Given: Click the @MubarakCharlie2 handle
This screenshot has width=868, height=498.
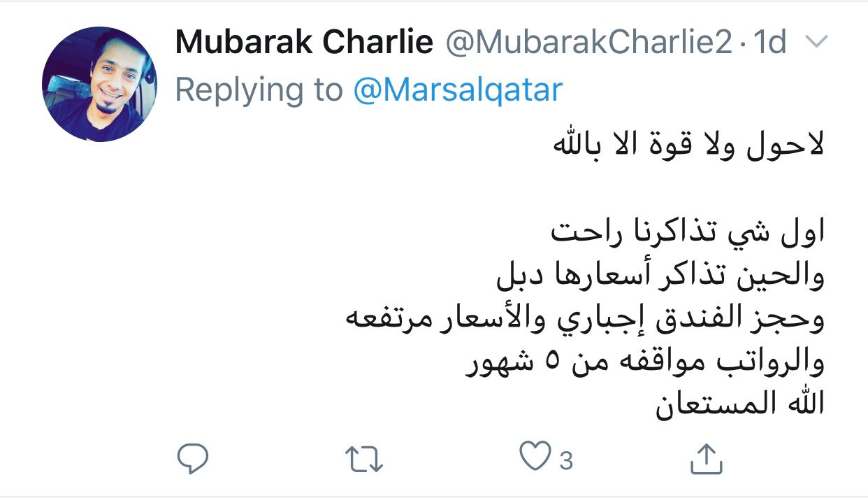Looking at the screenshot, I should tap(587, 44).
